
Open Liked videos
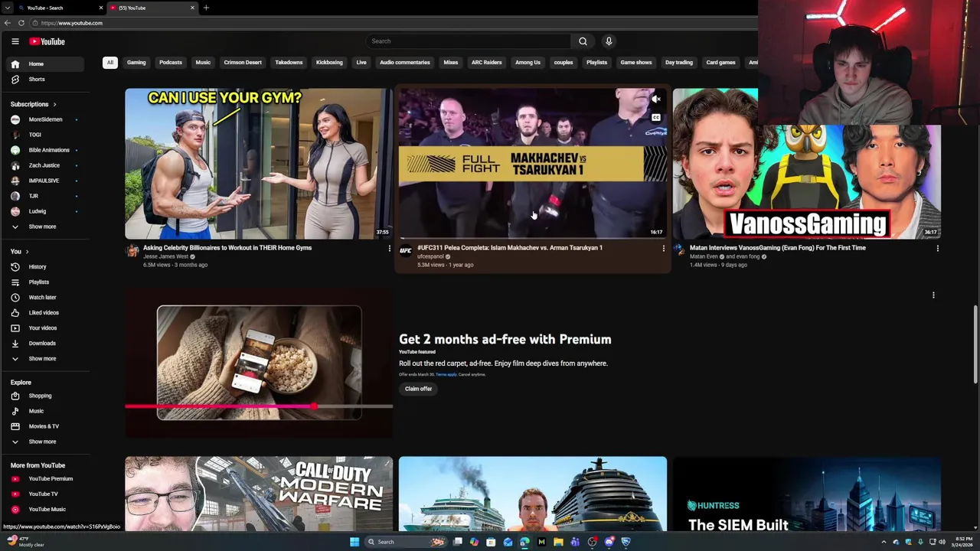pos(46,313)
